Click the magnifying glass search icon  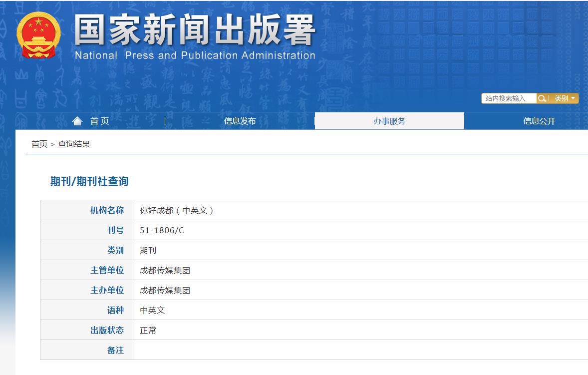(x=542, y=98)
